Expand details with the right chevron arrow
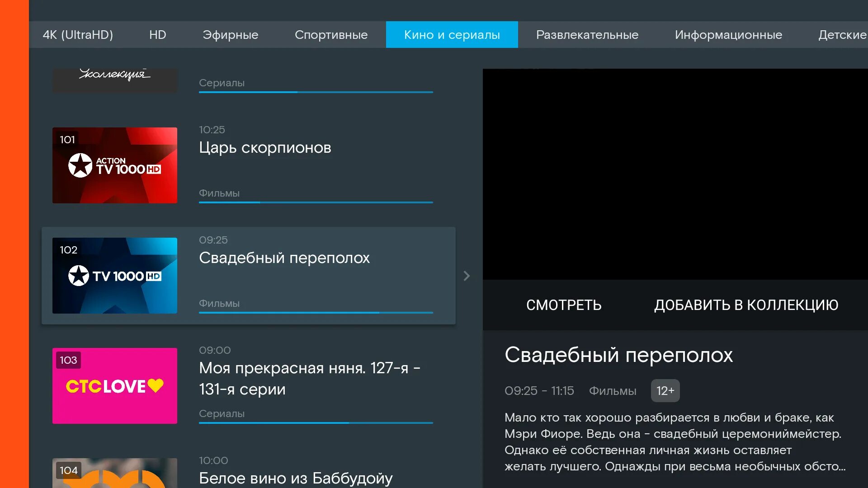The width and height of the screenshot is (868, 488). click(467, 276)
